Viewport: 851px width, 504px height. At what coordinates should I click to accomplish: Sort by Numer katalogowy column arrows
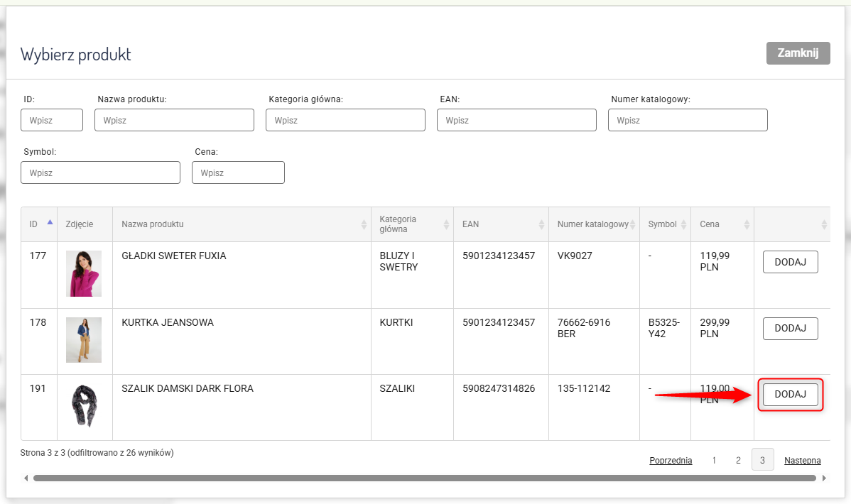click(633, 224)
